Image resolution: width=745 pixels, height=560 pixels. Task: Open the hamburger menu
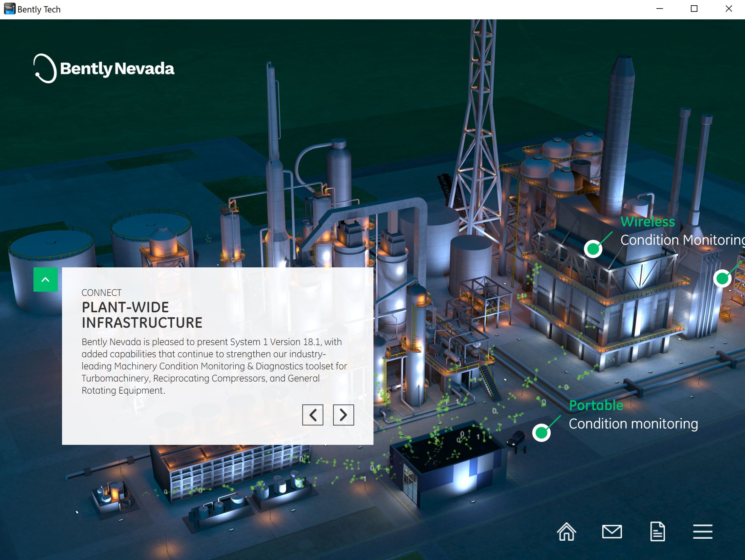[703, 532]
